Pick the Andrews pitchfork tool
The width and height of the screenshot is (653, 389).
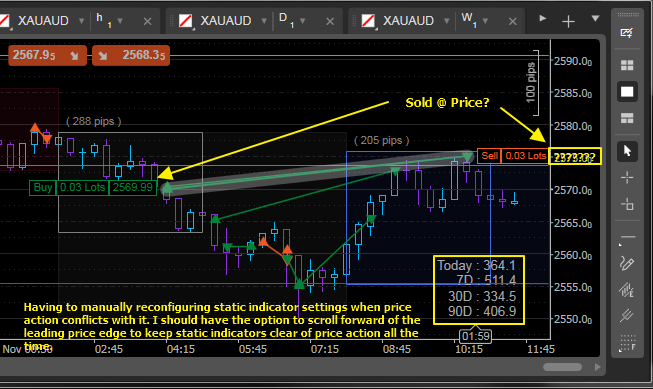point(627,315)
